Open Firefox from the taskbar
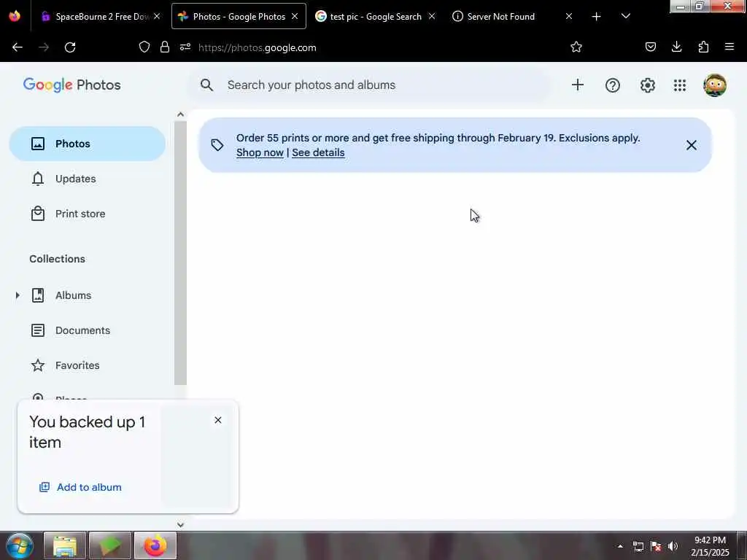Image resolution: width=747 pixels, height=560 pixels. (155, 545)
